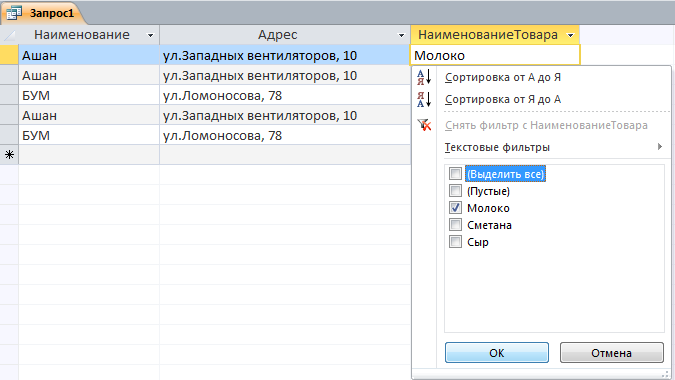Open the Текстовые фильтры menu item
Screen dimensions: 675x380
[497, 147]
